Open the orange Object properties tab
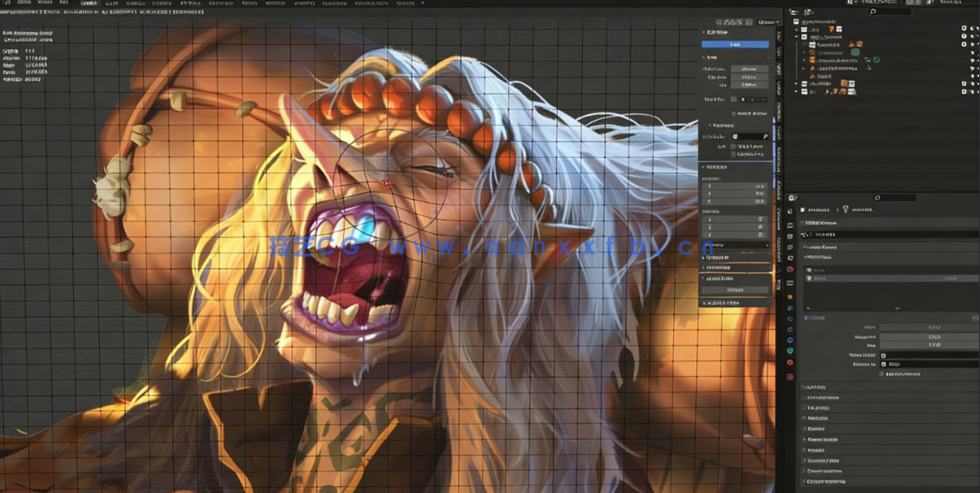Viewport: 980px width, 493px height. click(x=790, y=297)
